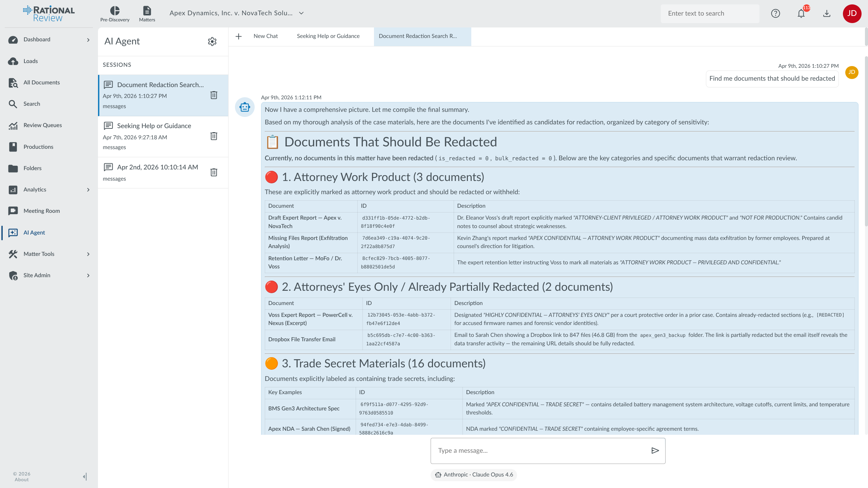Open the help question mark icon
The height and width of the screenshot is (488, 868).
click(775, 14)
